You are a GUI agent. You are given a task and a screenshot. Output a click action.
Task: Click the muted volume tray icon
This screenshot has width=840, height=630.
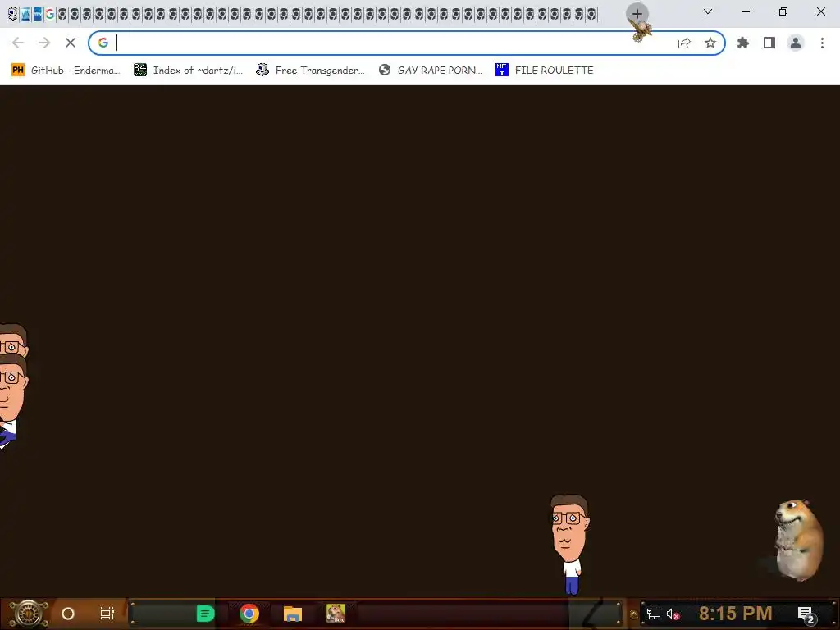673,614
